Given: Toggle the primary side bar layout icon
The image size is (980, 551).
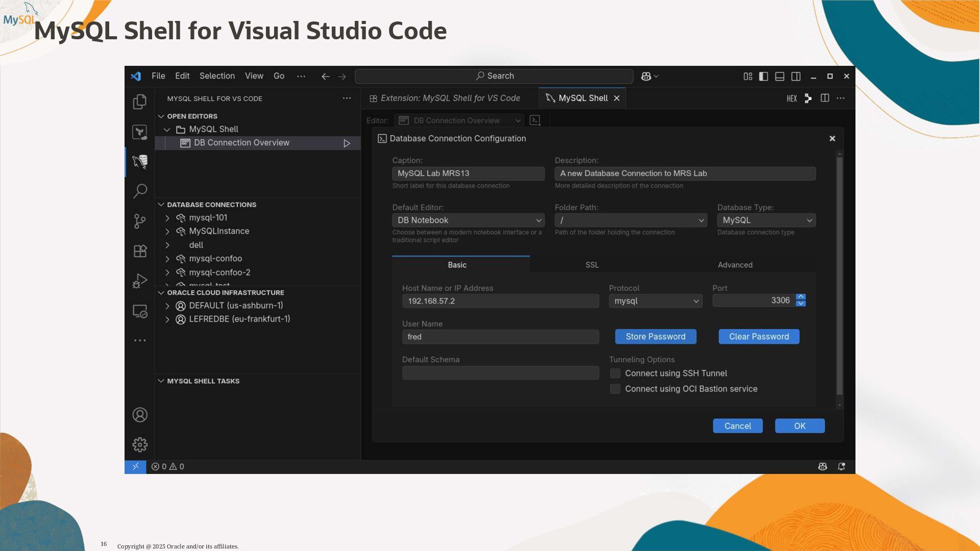Looking at the screenshot, I should click(x=764, y=76).
